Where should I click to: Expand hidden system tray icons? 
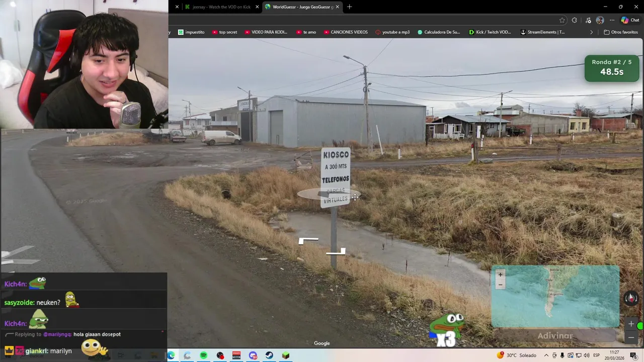coord(546,355)
